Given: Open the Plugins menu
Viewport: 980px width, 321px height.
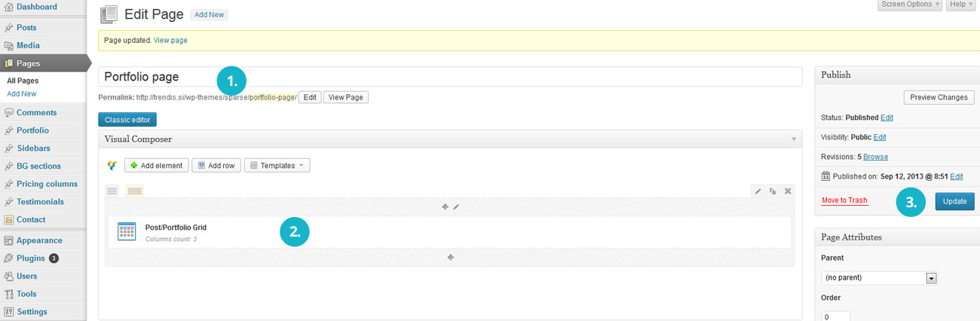Looking at the screenshot, I should coord(31,258).
